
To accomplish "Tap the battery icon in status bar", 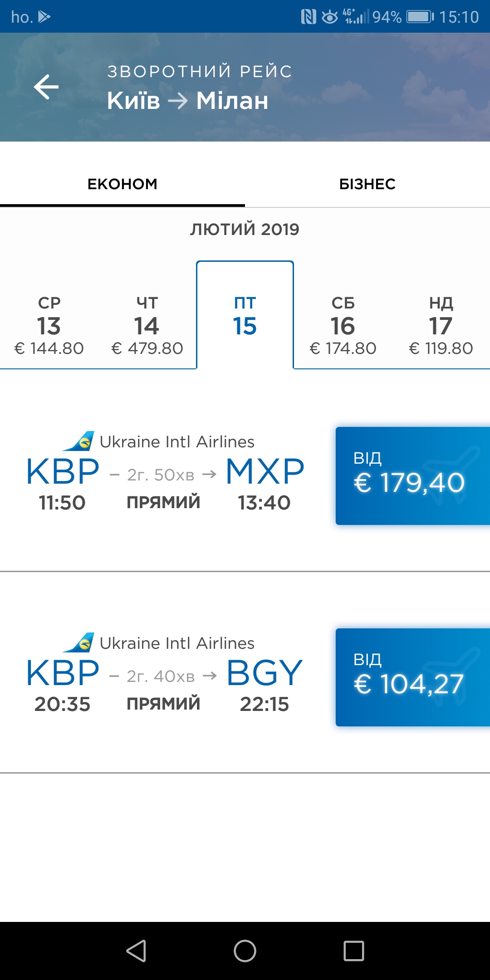I will point(420,17).
